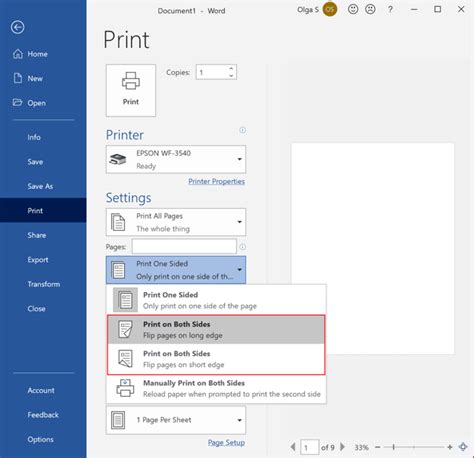The image size is (474, 458).
Task: Increase copies with the up spinner arrow
Action: (x=231, y=68)
